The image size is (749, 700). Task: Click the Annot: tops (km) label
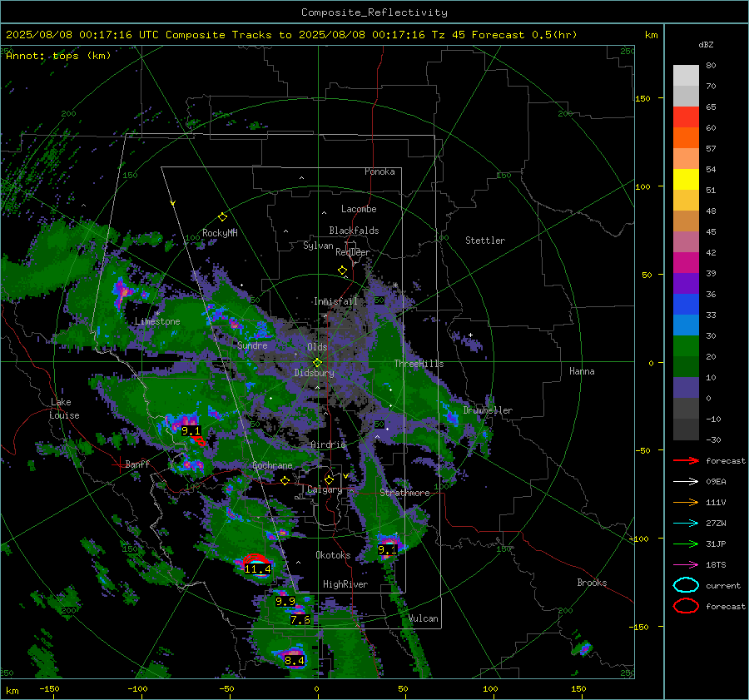pyautogui.click(x=58, y=56)
